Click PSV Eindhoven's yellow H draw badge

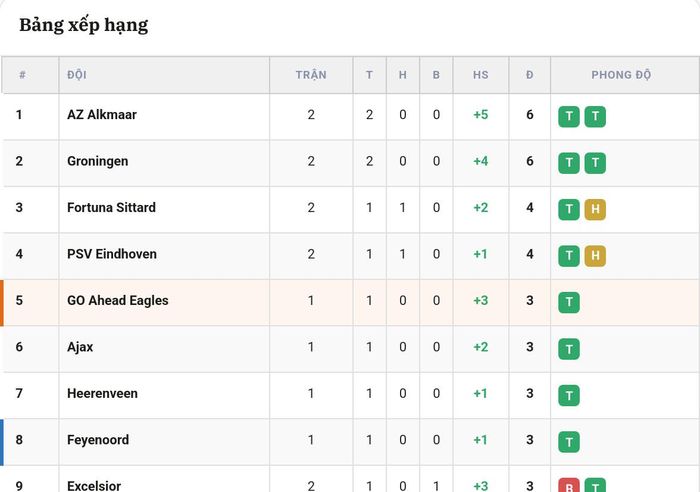[x=595, y=256]
